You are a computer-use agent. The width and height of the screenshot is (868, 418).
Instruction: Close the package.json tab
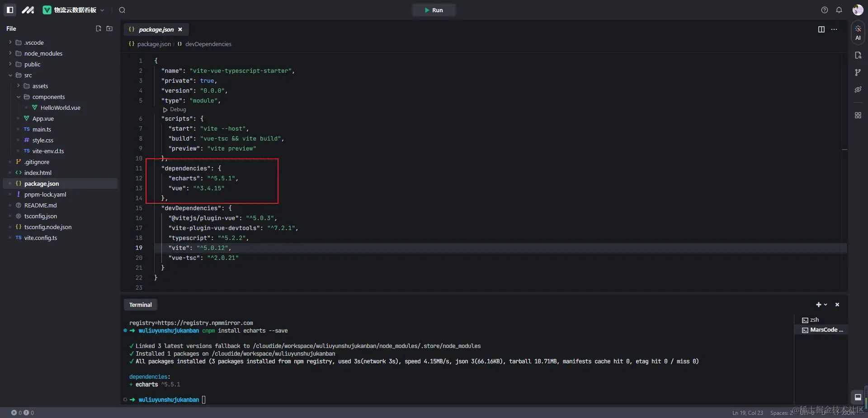click(180, 29)
